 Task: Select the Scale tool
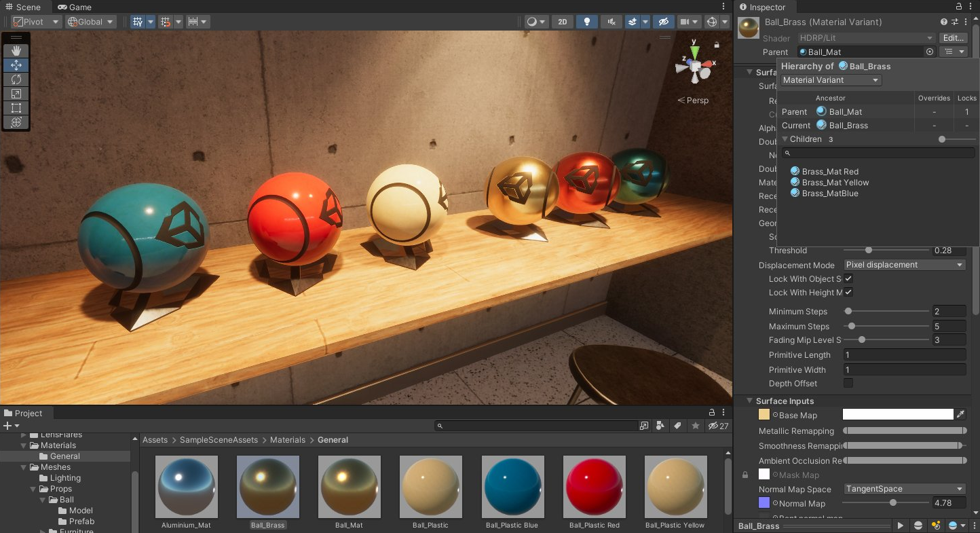(16, 94)
